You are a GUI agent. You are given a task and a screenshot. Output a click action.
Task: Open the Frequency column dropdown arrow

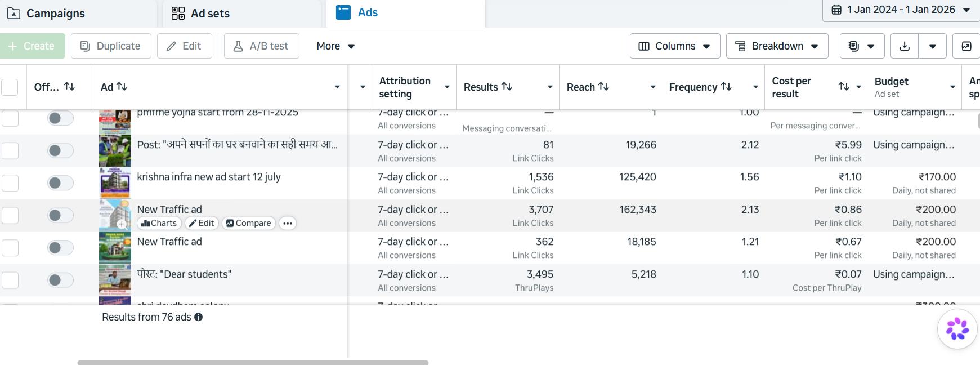(755, 87)
